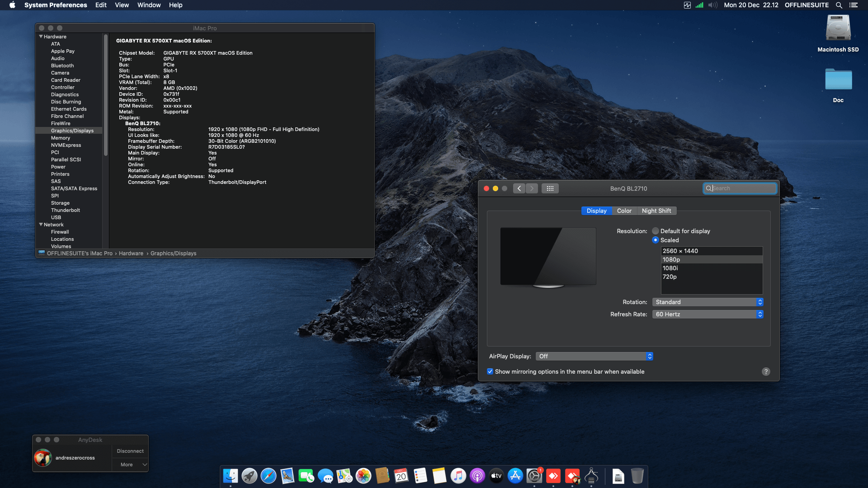This screenshot has height=488, width=868.
Task: Open the Window menu
Action: (149, 5)
